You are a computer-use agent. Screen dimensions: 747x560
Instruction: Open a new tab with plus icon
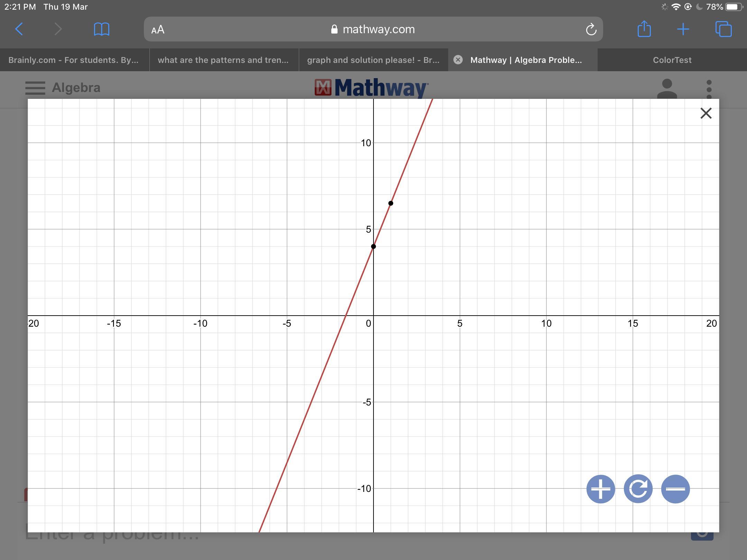point(683,29)
